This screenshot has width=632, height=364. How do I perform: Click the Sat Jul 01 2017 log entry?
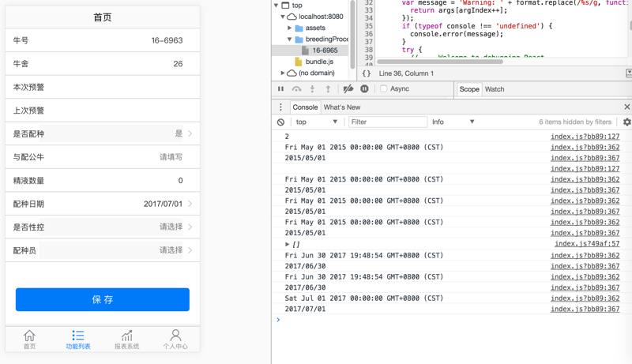pos(364,298)
